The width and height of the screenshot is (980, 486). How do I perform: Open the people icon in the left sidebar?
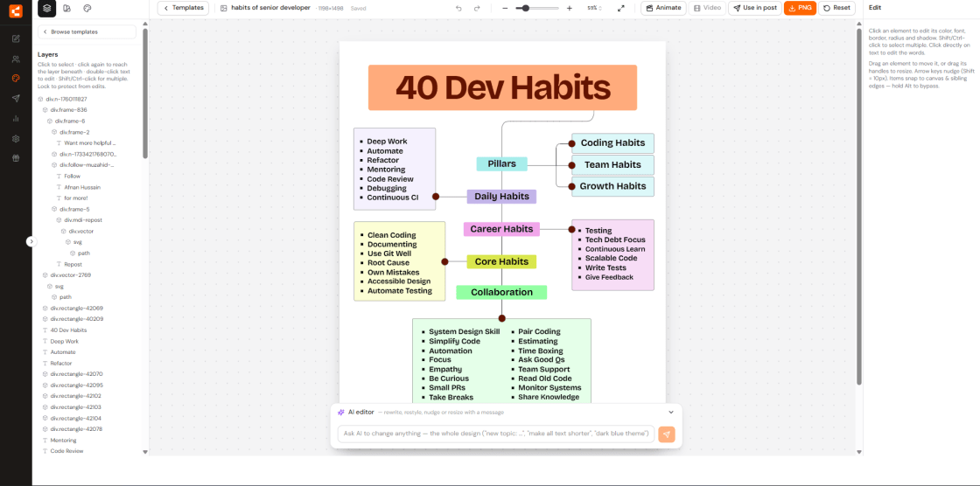tap(16, 59)
